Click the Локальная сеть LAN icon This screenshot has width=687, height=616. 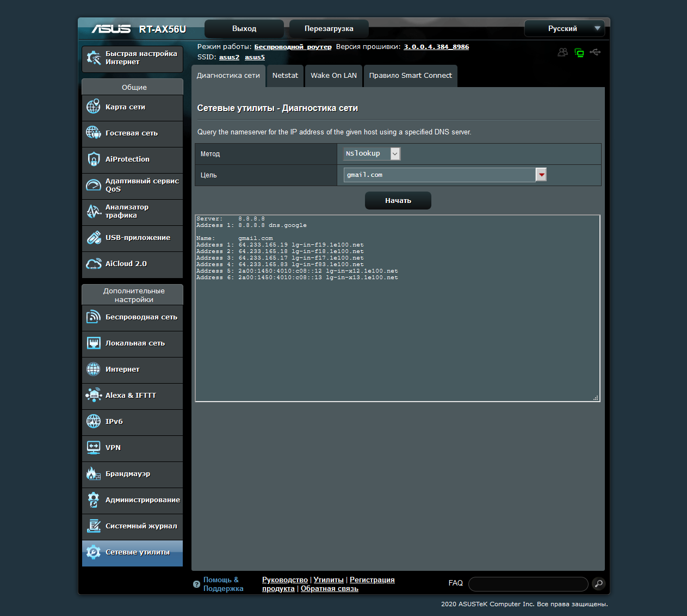tap(94, 343)
